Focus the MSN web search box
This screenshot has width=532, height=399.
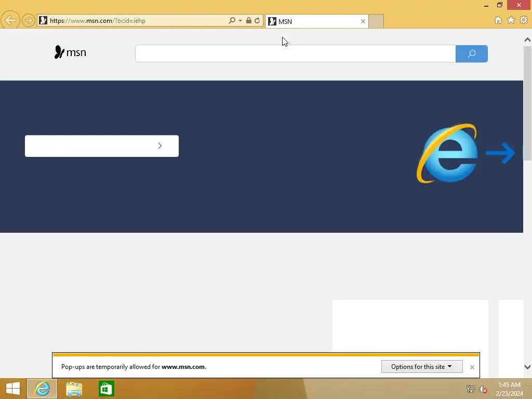[295, 54]
